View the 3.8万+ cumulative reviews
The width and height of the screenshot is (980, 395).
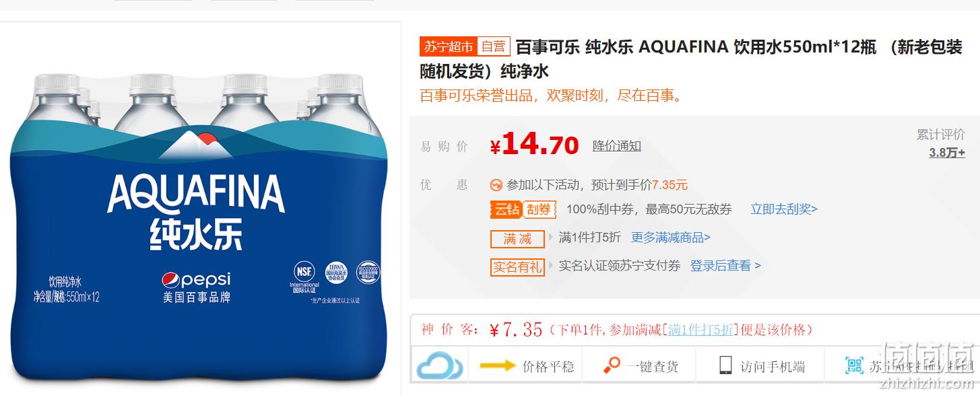947,153
